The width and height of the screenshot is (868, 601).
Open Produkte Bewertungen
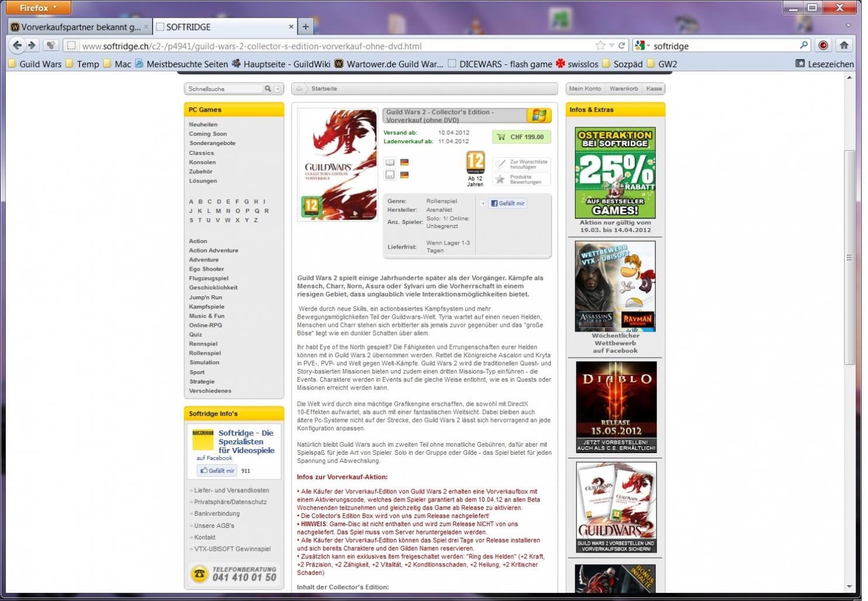(x=521, y=179)
